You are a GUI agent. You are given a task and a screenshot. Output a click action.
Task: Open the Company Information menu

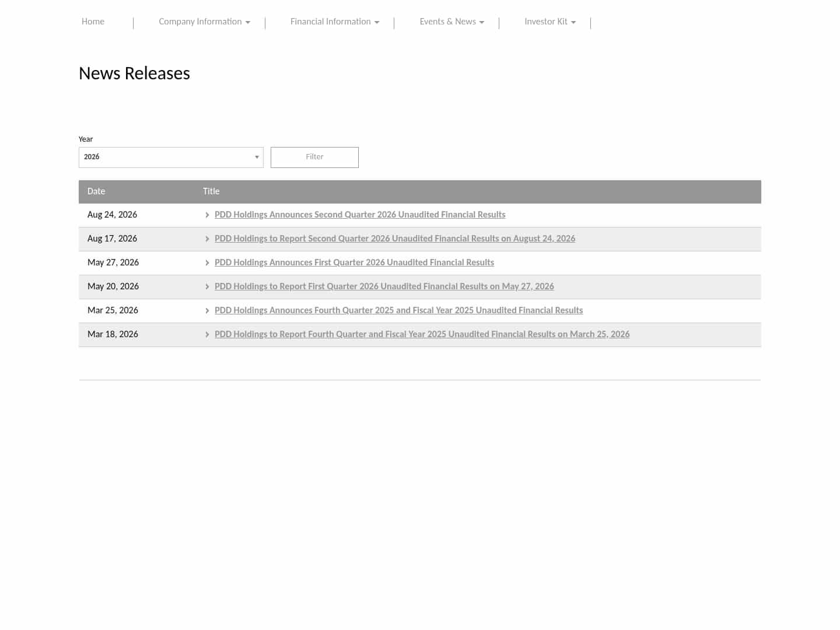(204, 22)
